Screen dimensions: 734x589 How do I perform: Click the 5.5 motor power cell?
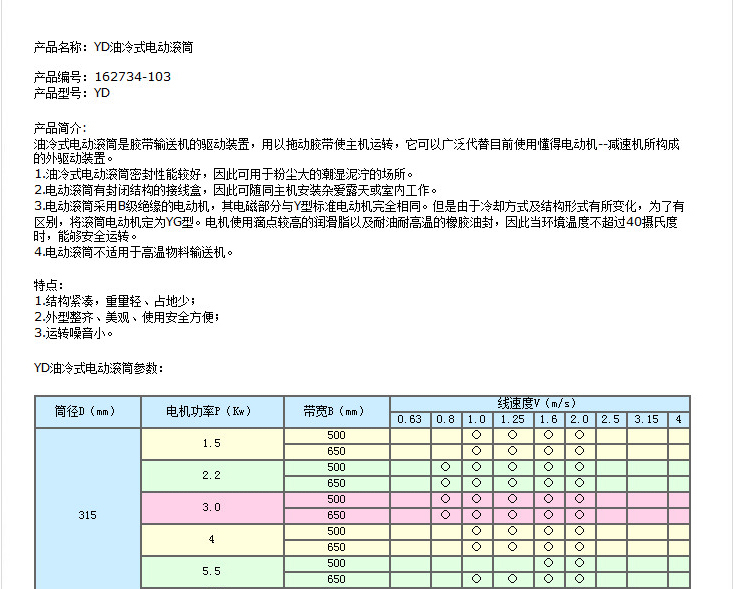[211, 571]
